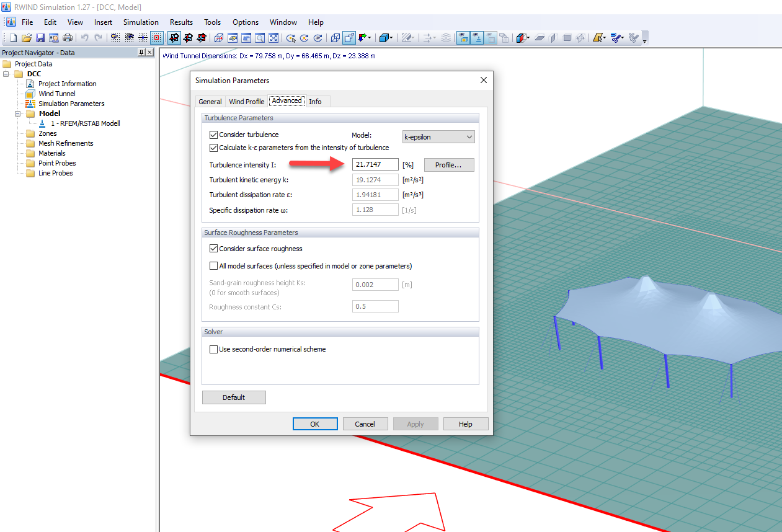The height and width of the screenshot is (532, 782).
Task: Enable Use second-order numerical scheme
Action: (x=214, y=349)
